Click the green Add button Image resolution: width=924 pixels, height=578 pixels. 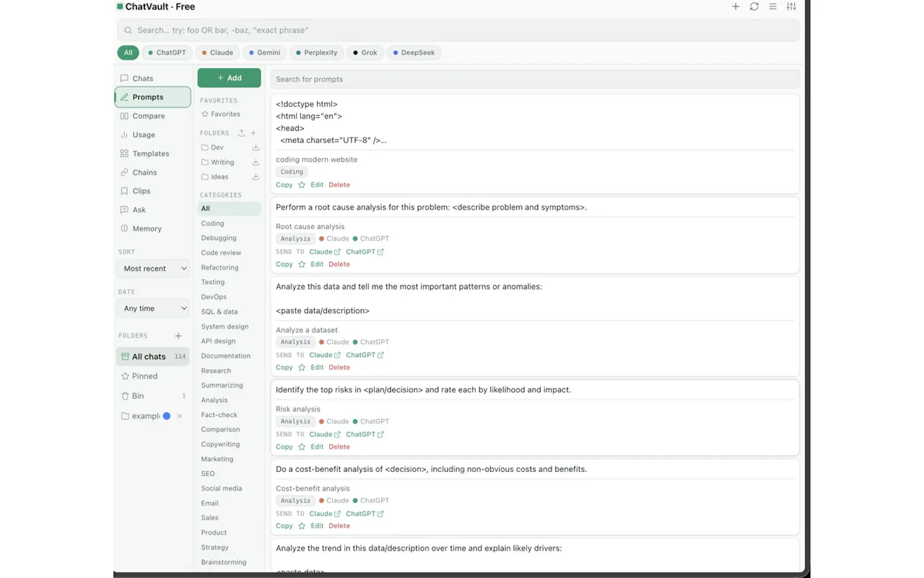(x=229, y=78)
